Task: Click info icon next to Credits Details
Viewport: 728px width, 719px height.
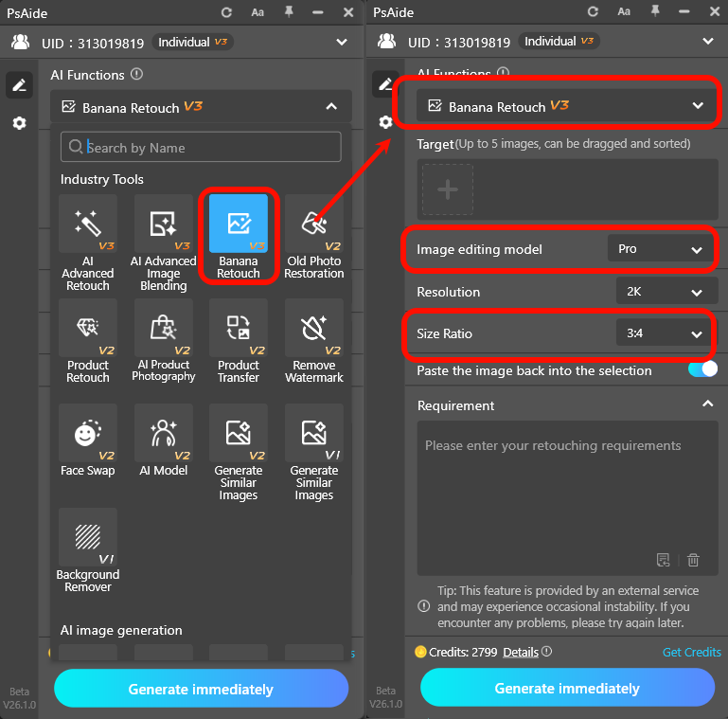Action: click(x=547, y=652)
